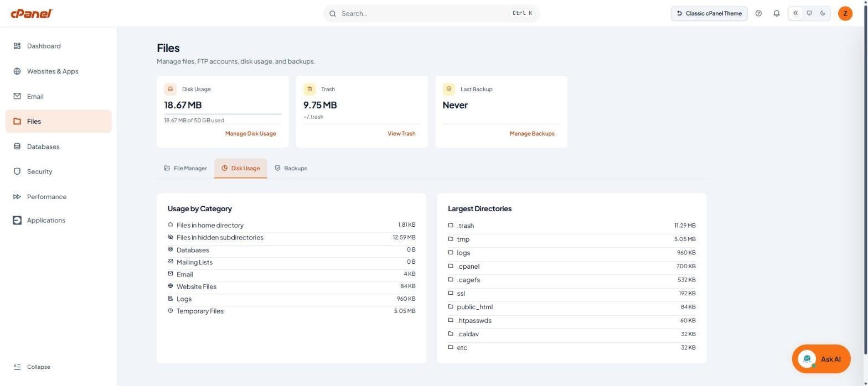Open Applications section in sidebar
868x386 pixels.
59,220
